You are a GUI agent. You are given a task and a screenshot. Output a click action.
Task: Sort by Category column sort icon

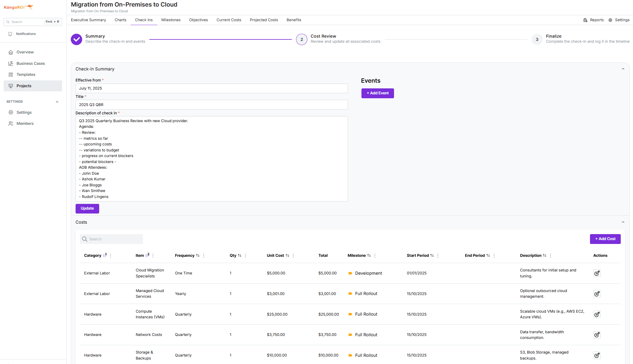tap(105, 255)
